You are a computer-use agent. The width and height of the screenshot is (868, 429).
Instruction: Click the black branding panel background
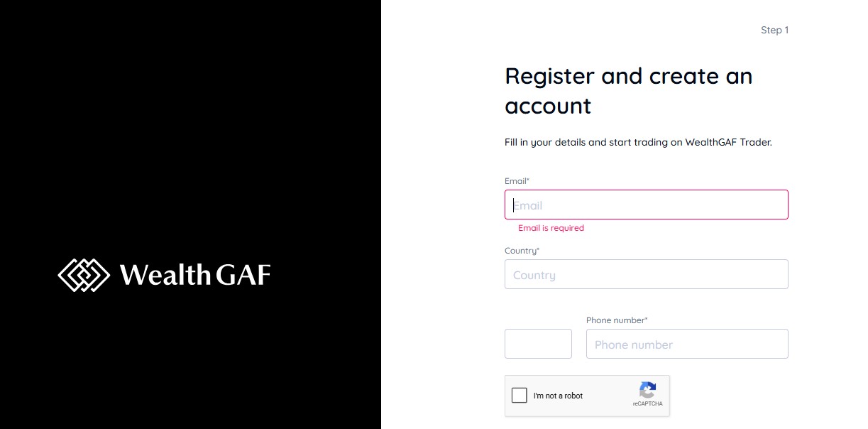pos(190,107)
